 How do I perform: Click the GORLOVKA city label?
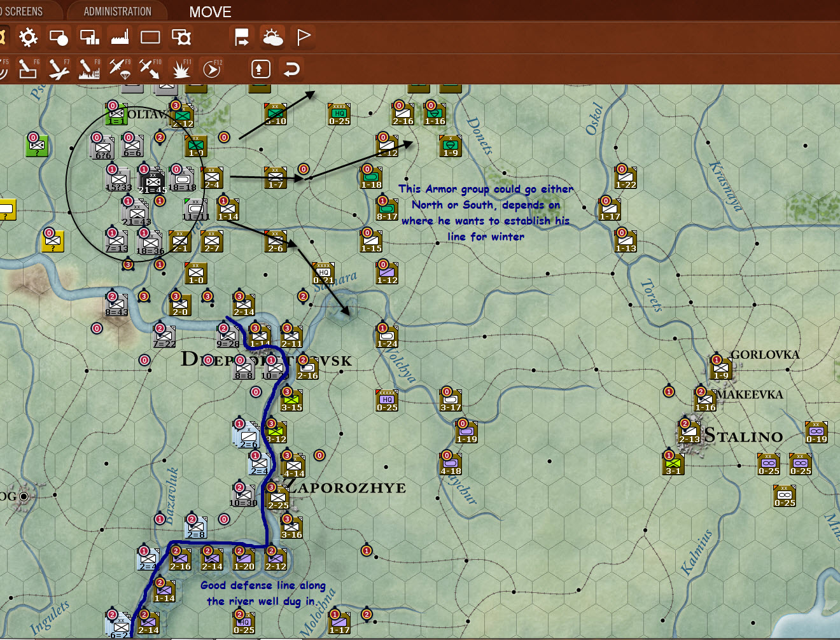click(765, 354)
